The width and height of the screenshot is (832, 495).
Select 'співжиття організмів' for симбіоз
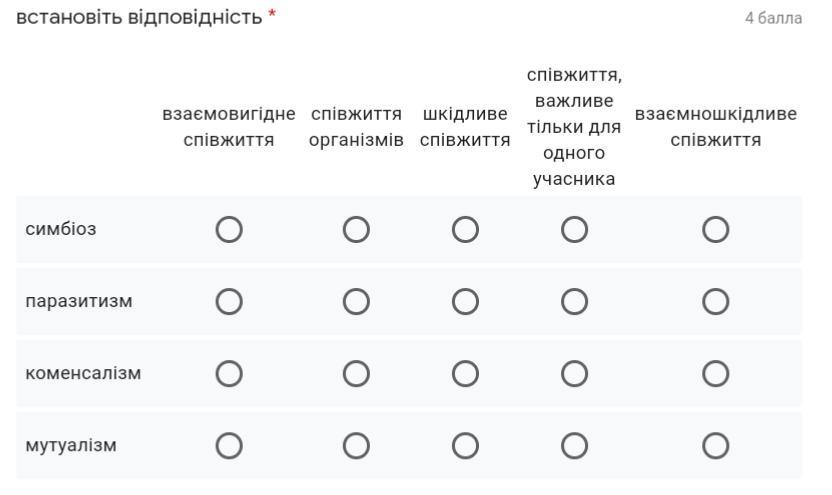pos(356,230)
